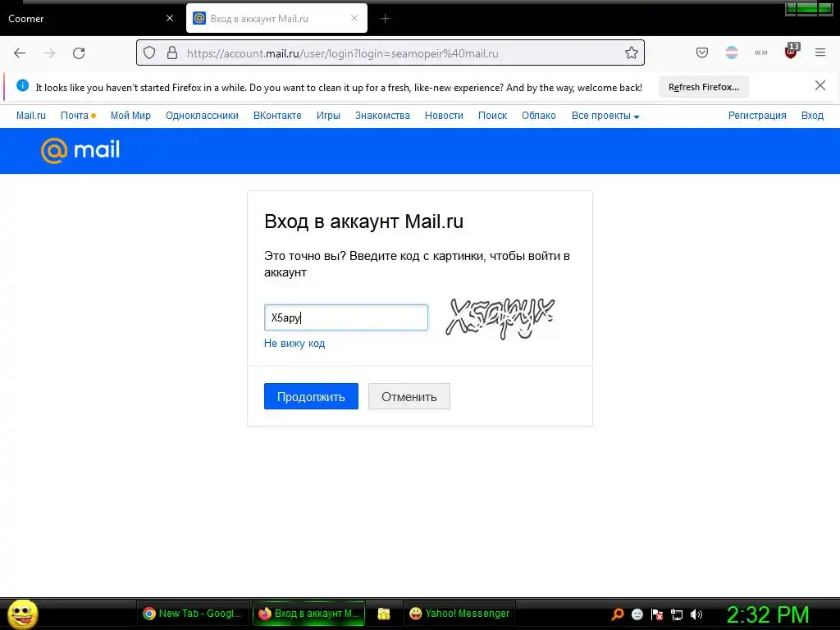This screenshot has width=840, height=630.
Task: Close the Coomer tab
Action: 170,18
